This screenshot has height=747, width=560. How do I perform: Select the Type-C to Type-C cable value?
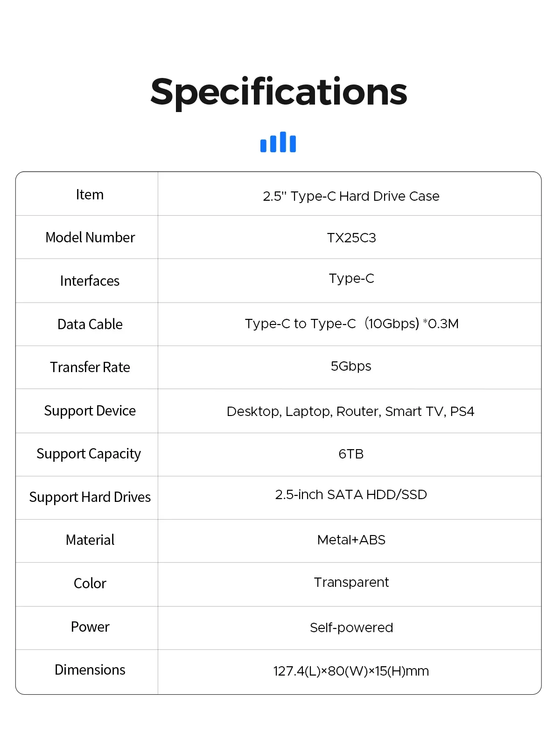[351, 324]
